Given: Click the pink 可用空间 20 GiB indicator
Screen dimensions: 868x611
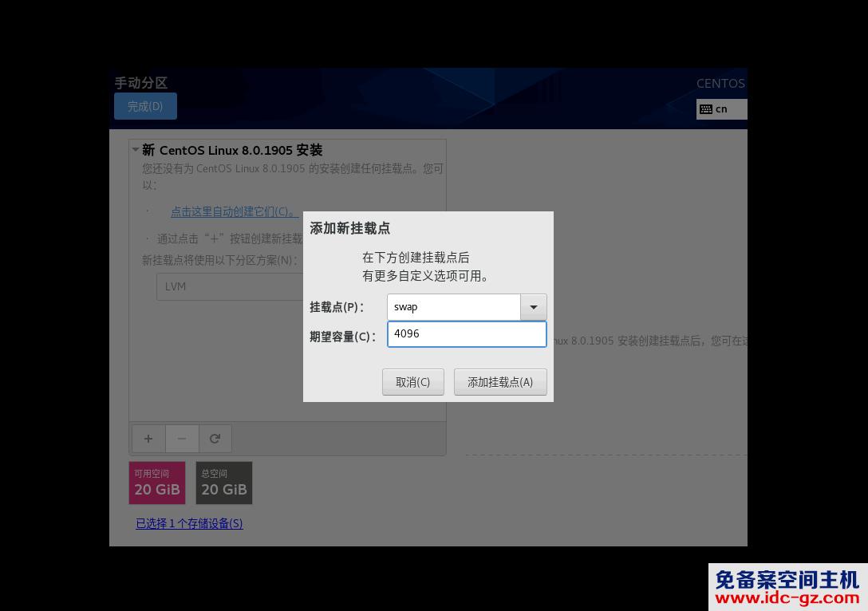Looking at the screenshot, I should coord(157,483).
